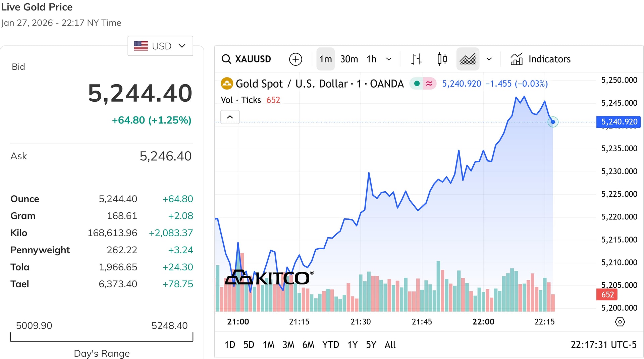Select the YTD timeframe tab
Screen dimensions: 644x359
click(x=331, y=345)
